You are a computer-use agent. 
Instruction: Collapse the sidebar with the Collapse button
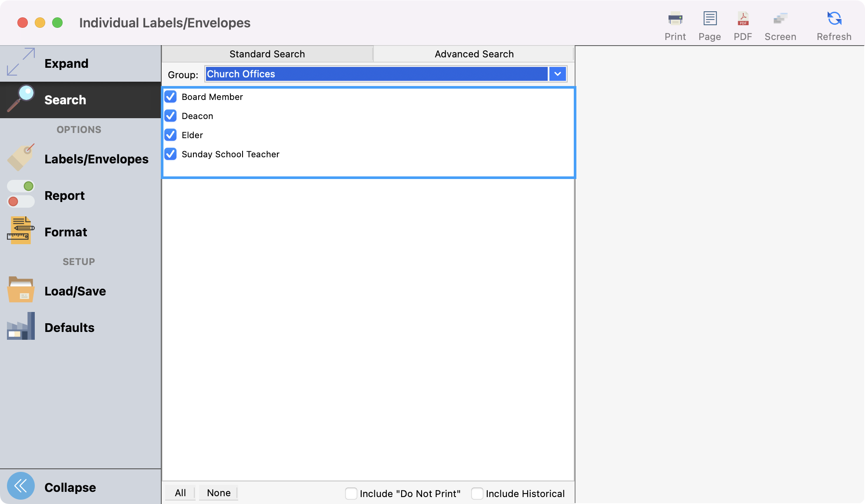pos(21,486)
